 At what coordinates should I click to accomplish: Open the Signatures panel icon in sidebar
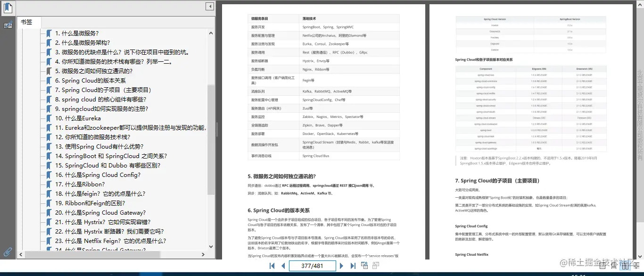click(x=8, y=25)
